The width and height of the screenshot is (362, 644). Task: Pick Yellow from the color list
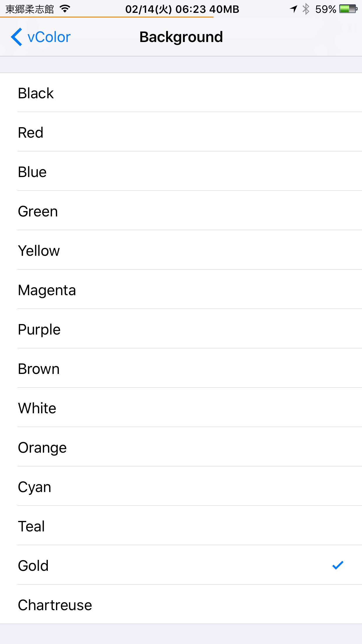point(181,250)
